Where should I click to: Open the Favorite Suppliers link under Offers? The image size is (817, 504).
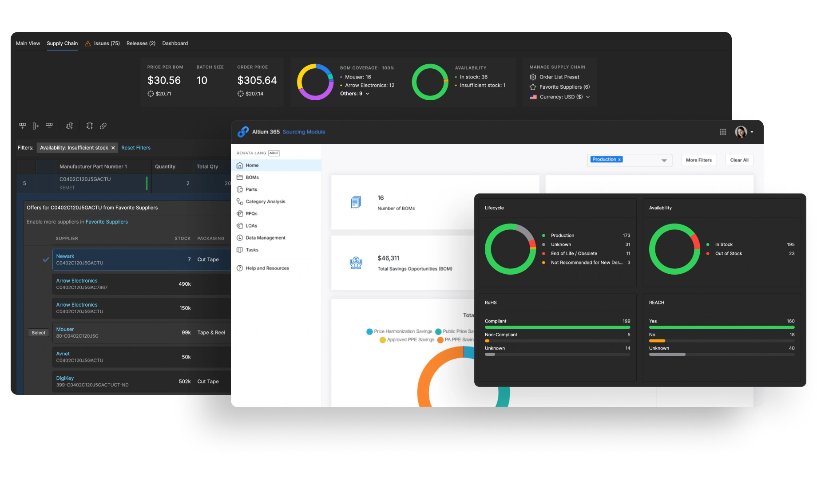(x=107, y=222)
